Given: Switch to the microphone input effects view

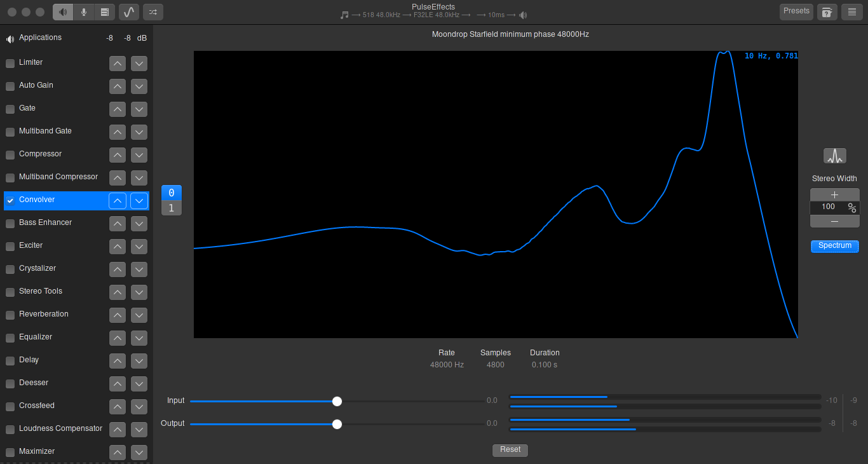Looking at the screenshot, I should click(x=84, y=12).
